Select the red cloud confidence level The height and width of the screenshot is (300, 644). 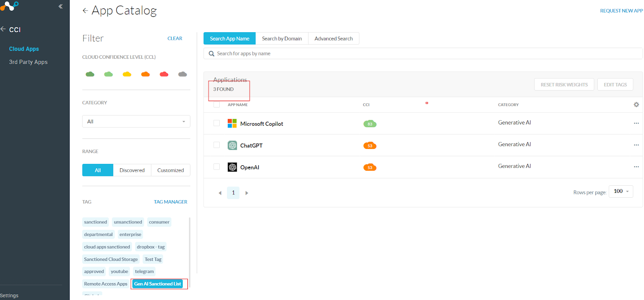(x=164, y=74)
